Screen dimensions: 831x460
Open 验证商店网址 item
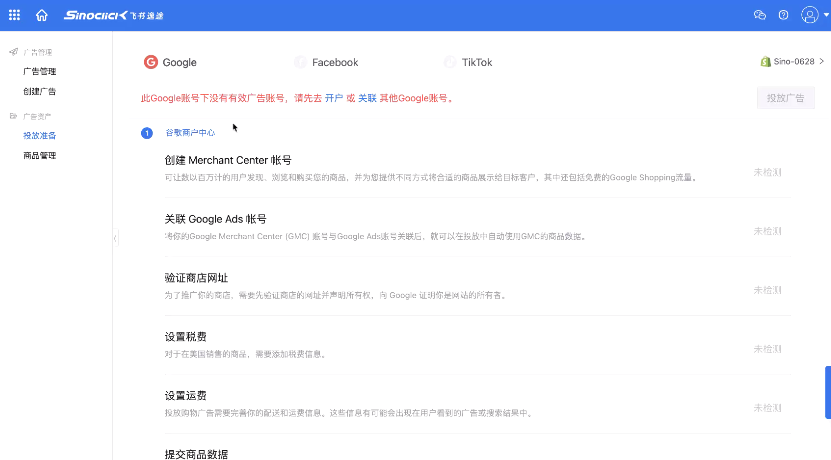tap(196, 278)
